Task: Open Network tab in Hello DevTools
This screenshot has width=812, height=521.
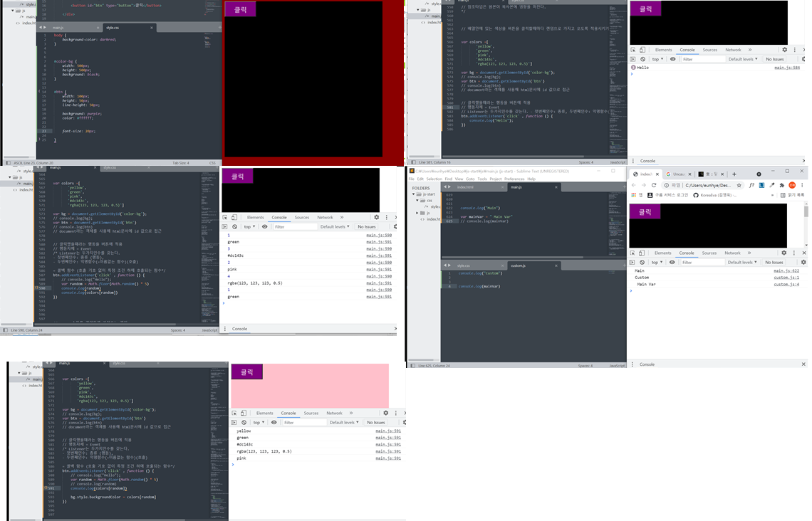Action: coord(733,51)
